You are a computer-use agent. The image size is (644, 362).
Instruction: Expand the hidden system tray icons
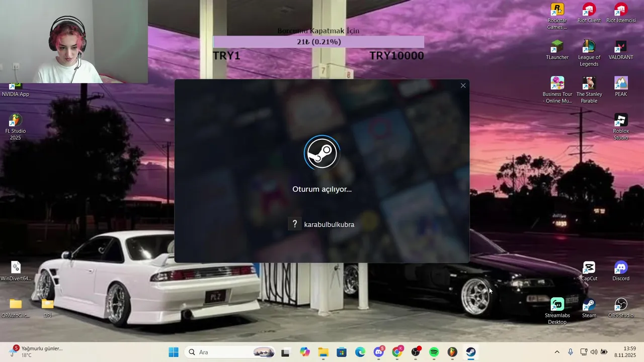[557, 352]
